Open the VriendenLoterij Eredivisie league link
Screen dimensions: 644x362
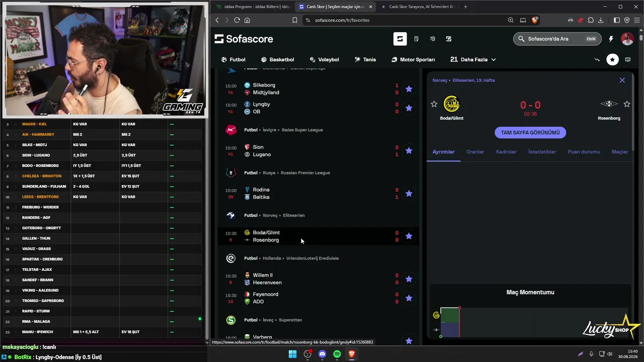(x=312, y=258)
